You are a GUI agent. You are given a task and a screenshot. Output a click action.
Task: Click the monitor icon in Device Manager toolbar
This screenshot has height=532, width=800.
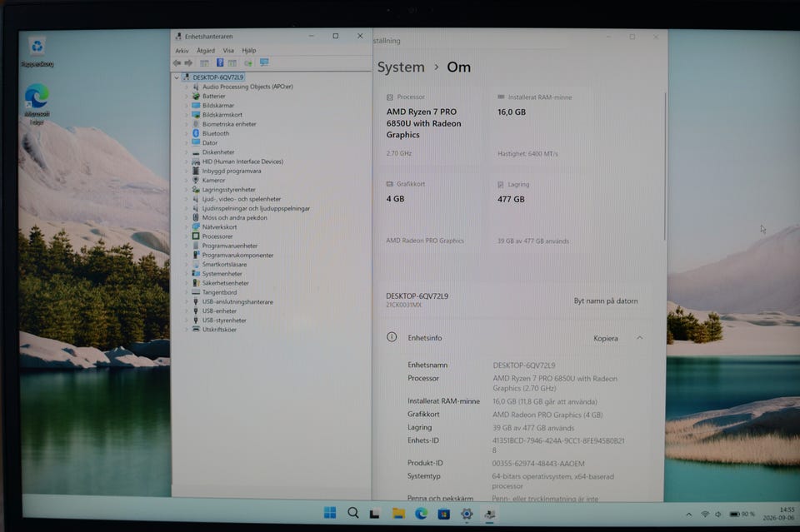(264, 62)
